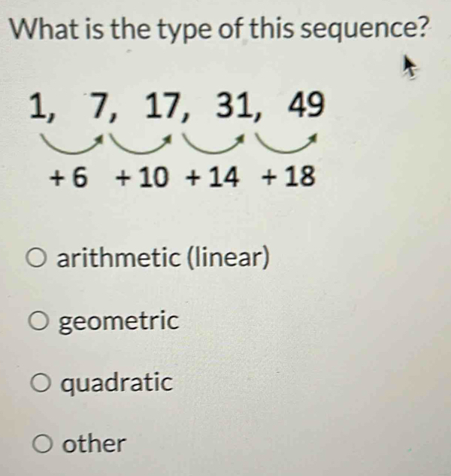Click the 'quadratic' answer label
This screenshot has height=476, width=451.
pyautogui.click(x=117, y=384)
